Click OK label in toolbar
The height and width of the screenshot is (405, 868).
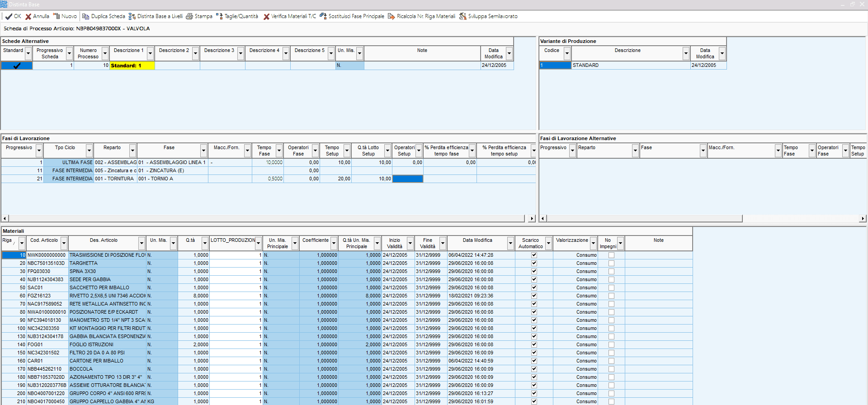point(18,16)
